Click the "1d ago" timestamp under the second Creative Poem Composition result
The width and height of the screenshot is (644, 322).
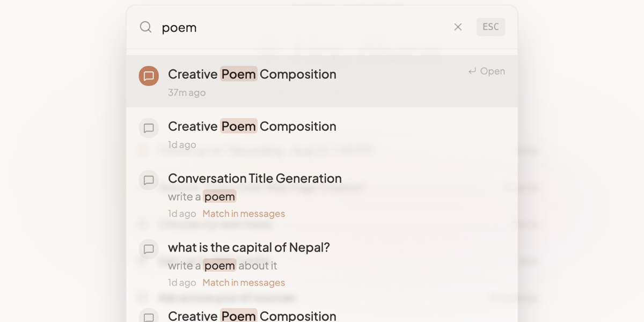tap(182, 144)
